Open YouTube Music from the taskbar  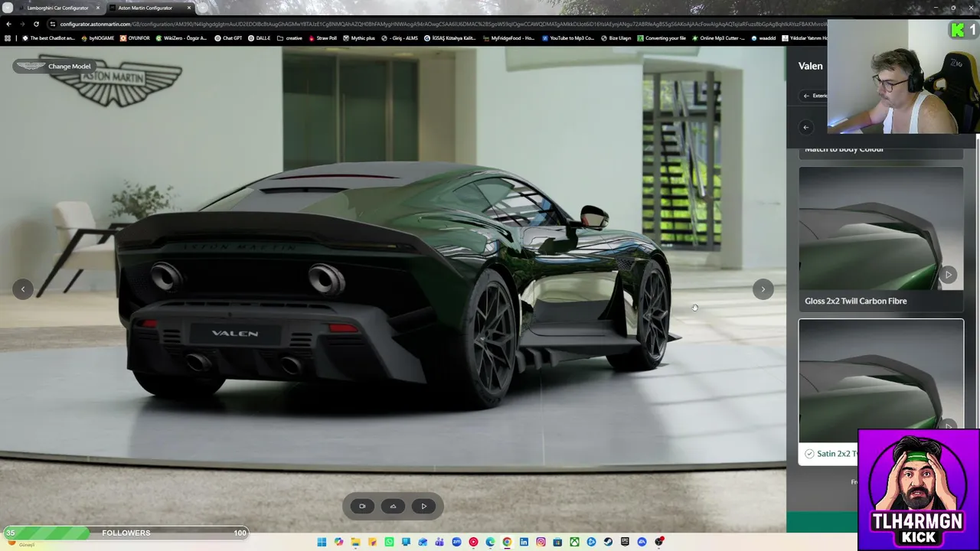pos(473,542)
